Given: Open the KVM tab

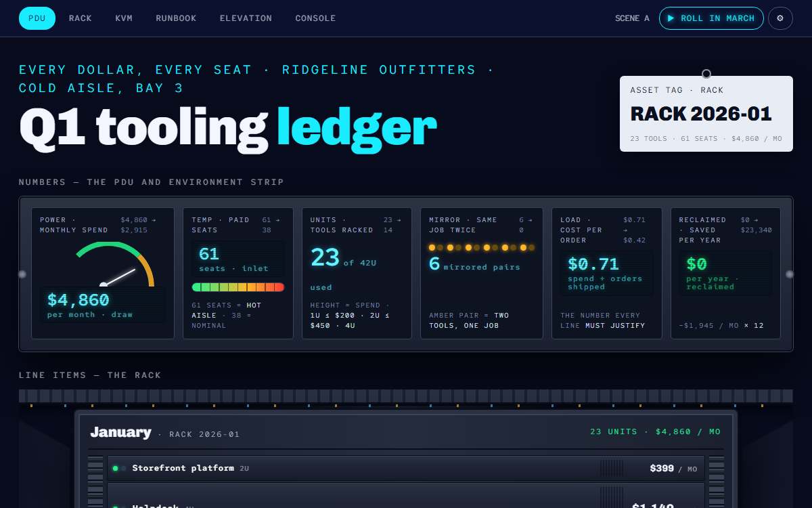Looking at the screenshot, I should tap(124, 18).
